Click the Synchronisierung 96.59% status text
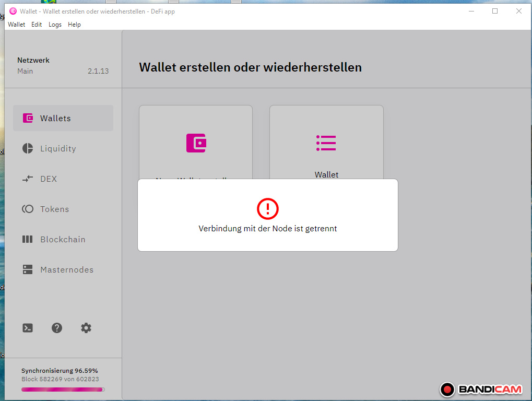Image resolution: width=532 pixels, height=401 pixels. pyautogui.click(x=60, y=371)
